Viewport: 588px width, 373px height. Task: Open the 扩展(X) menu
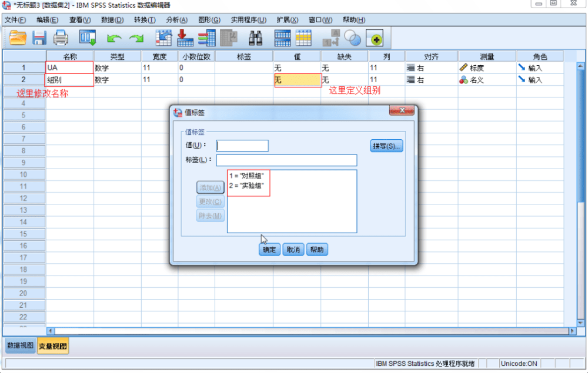point(288,20)
